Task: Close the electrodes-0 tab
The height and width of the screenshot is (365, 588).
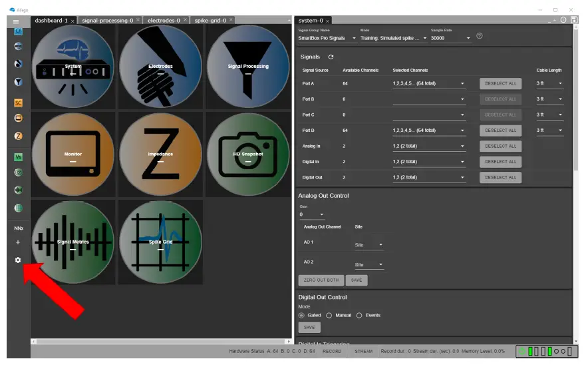Action: [x=186, y=20]
